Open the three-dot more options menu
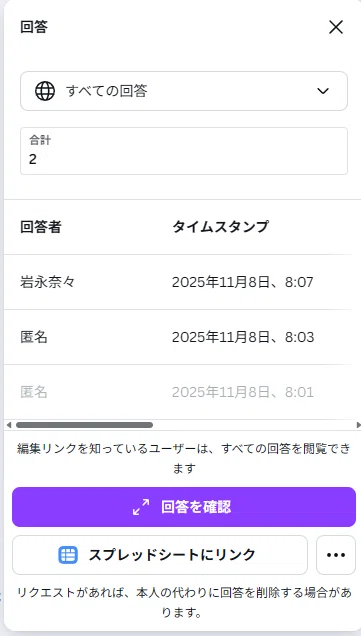The image size is (361, 636). (336, 555)
